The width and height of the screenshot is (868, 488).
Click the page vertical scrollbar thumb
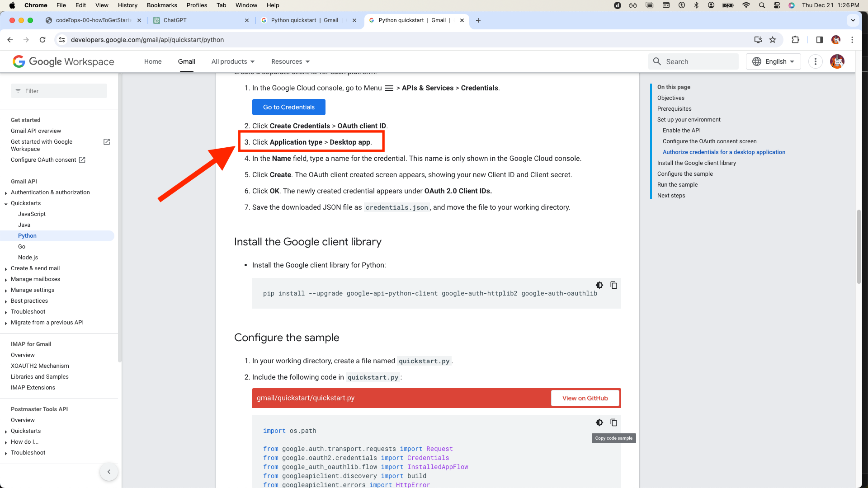click(x=859, y=246)
